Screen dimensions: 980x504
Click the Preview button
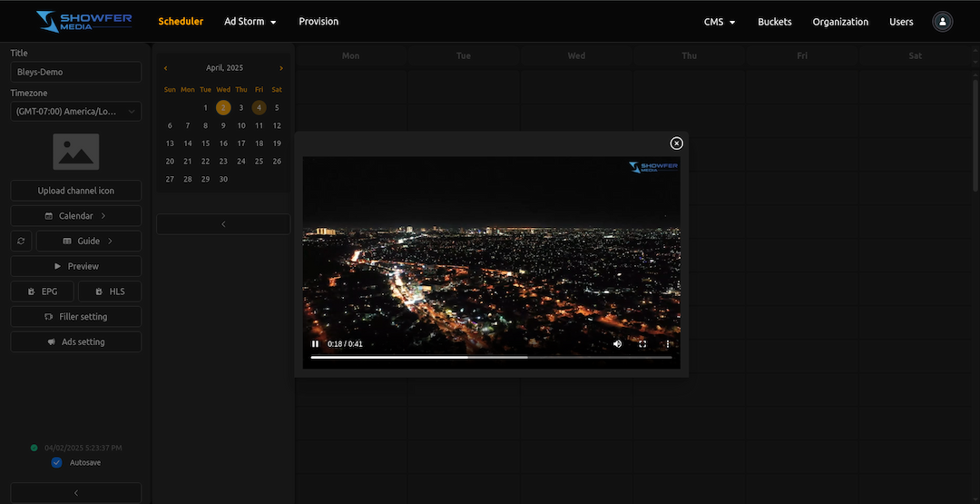pos(75,266)
